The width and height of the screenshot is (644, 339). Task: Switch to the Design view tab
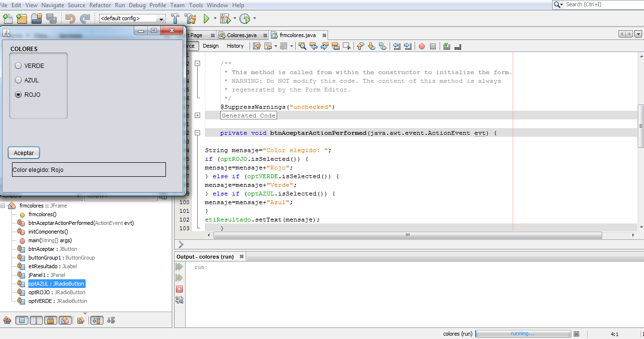[x=211, y=46]
